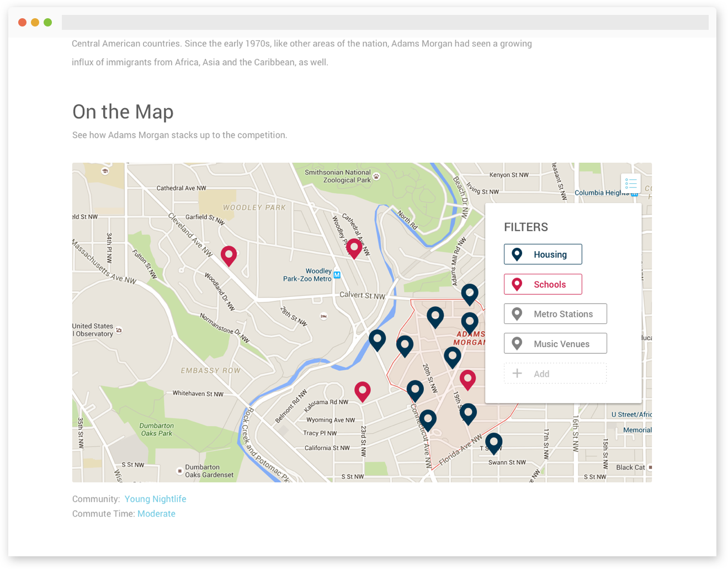Click the Add button to create a filter
Image resolution: width=728 pixels, height=569 pixels.
tap(555, 373)
